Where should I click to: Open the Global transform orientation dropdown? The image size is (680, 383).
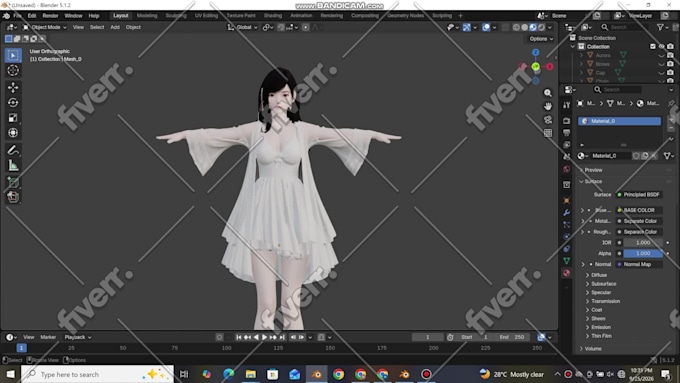coord(243,27)
